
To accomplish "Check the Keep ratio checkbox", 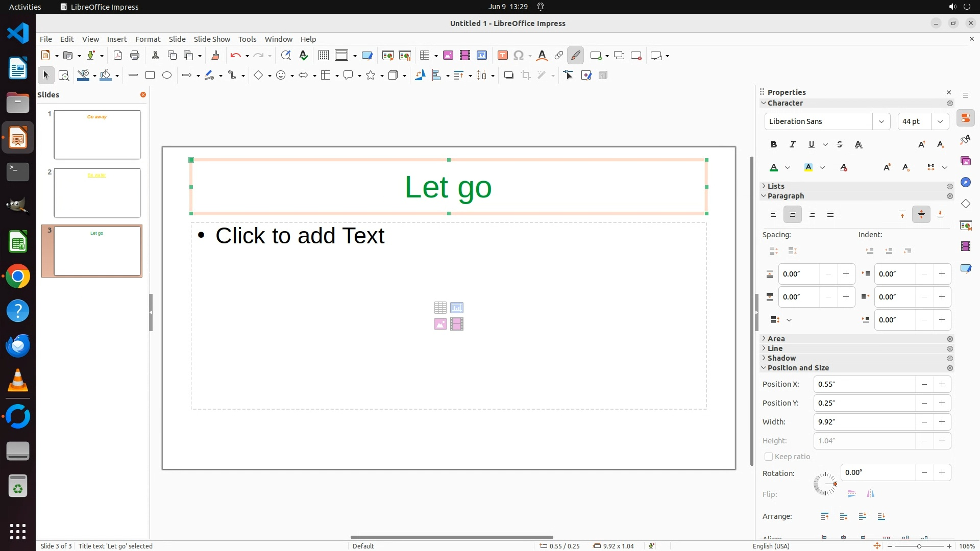I will (x=769, y=457).
